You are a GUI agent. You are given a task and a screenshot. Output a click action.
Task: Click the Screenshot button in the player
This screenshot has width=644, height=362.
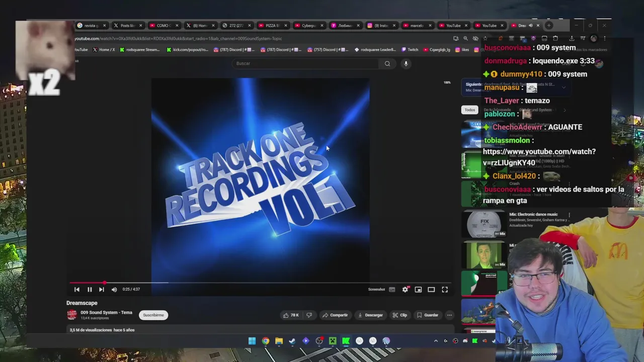(376, 289)
